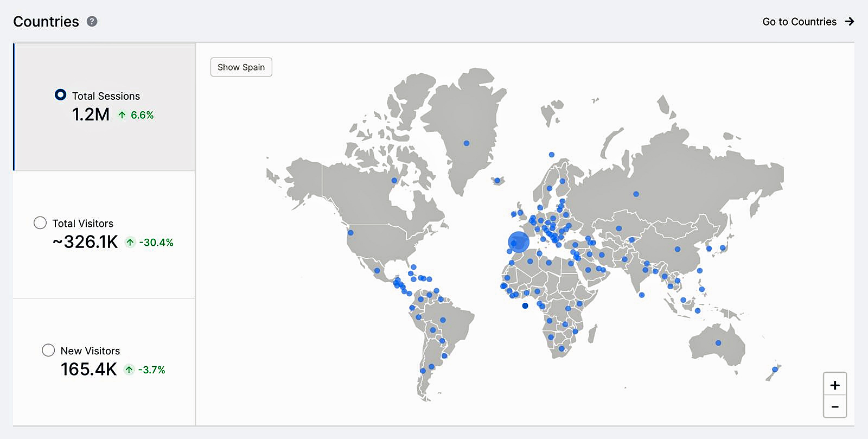
Task: Click the green arrow beside 6.6%
Action: (x=122, y=115)
